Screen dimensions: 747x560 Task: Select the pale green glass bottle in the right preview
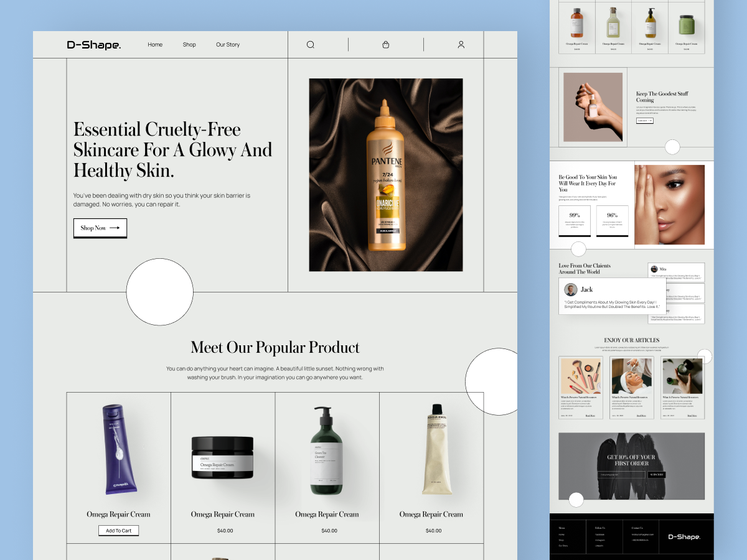pos(613,22)
